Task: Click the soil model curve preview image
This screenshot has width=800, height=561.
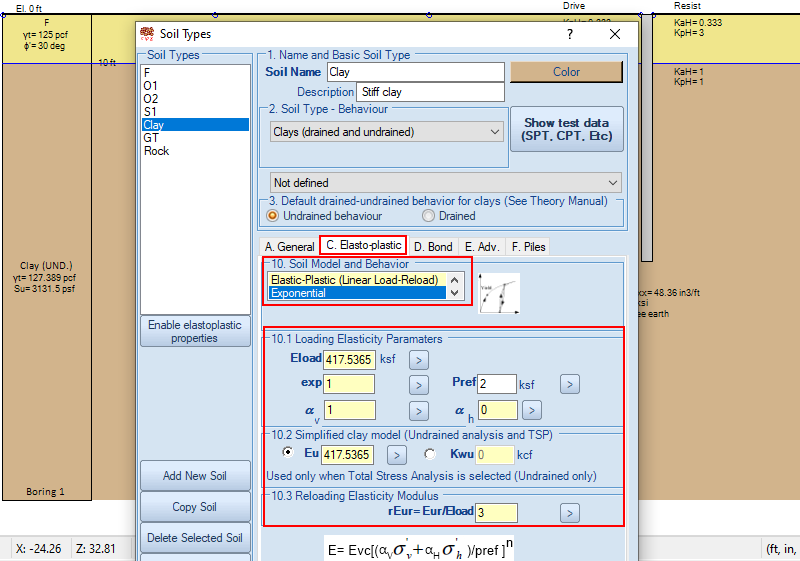Action: pyautogui.click(x=499, y=293)
